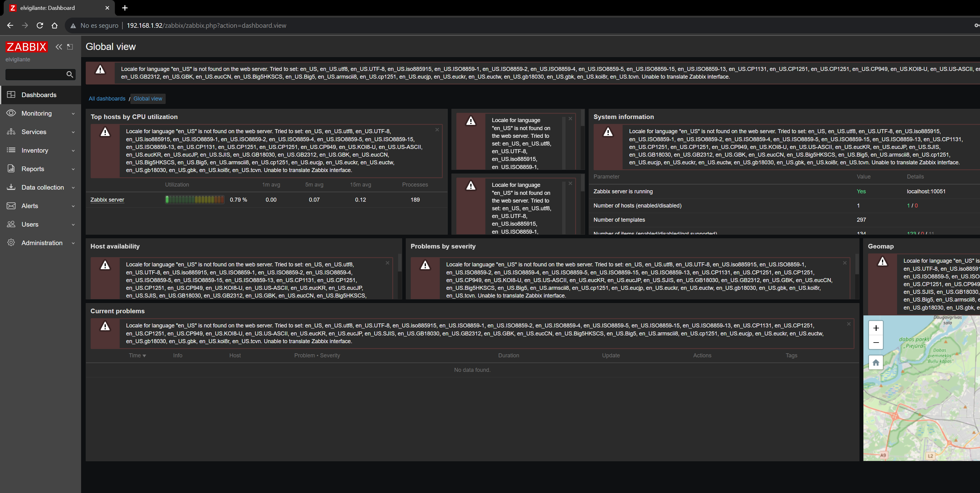Viewport: 980px width, 493px height.
Task: Expand Alerts chevron arrow
Action: (x=73, y=206)
